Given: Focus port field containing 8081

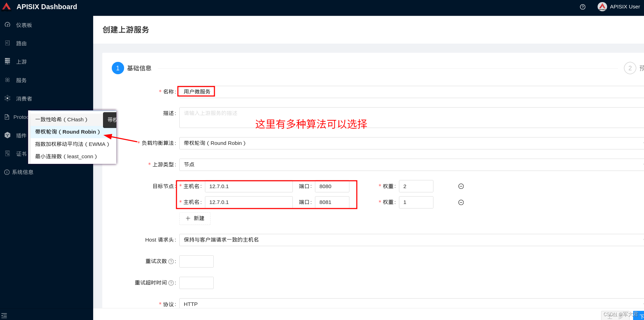Looking at the screenshot, I should (x=332, y=202).
